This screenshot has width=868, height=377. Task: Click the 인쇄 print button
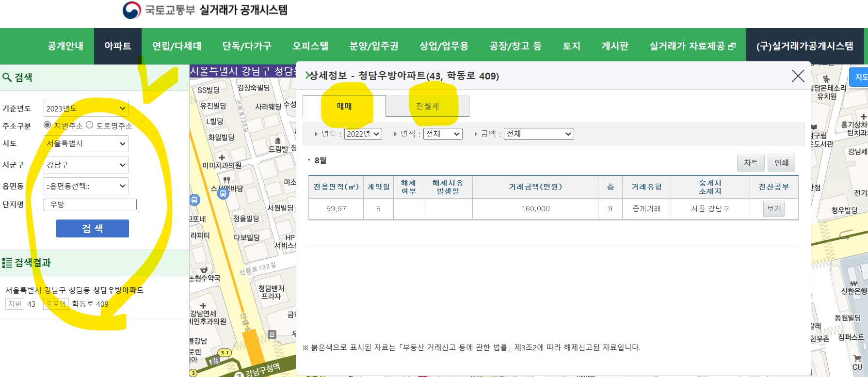point(781,163)
